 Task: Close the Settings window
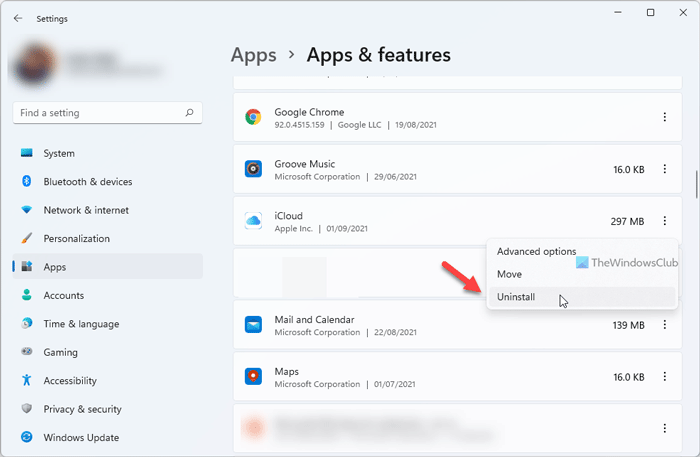(x=683, y=12)
